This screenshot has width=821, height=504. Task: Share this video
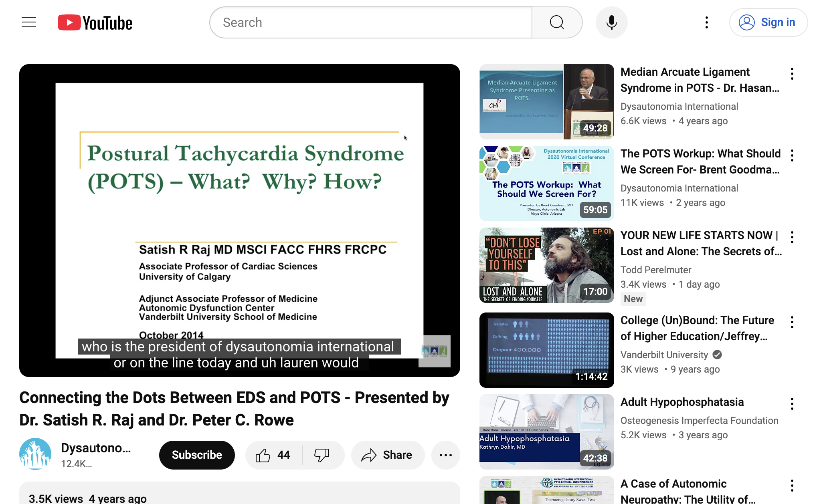point(387,455)
